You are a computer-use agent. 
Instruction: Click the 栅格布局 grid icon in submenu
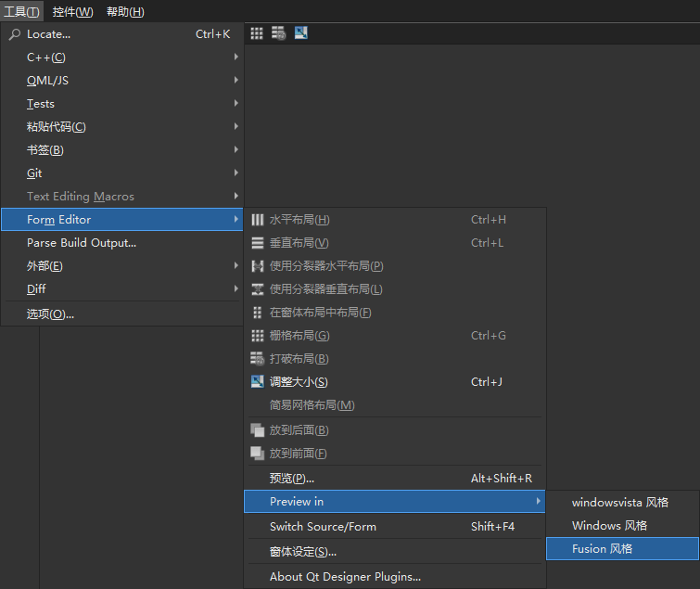[258, 336]
